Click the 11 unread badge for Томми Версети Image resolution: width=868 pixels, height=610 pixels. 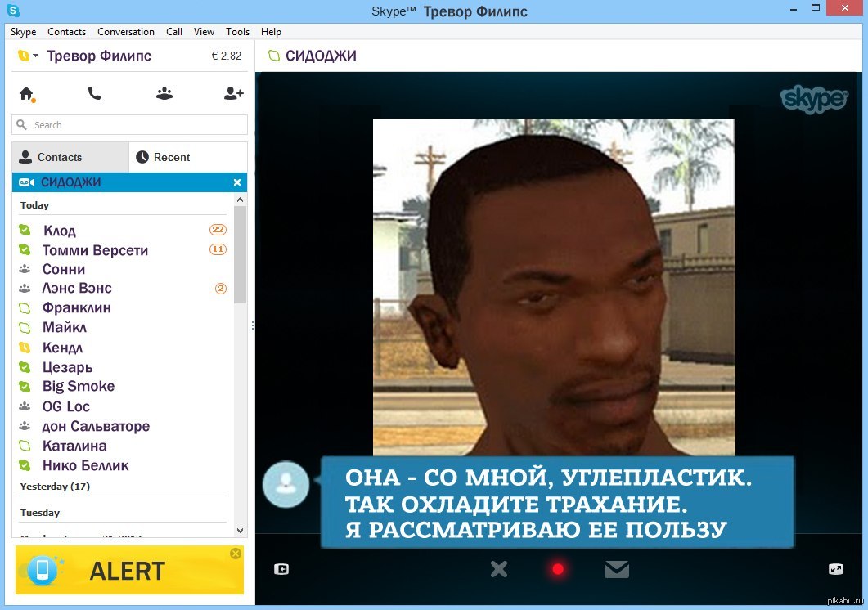click(x=218, y=249)
